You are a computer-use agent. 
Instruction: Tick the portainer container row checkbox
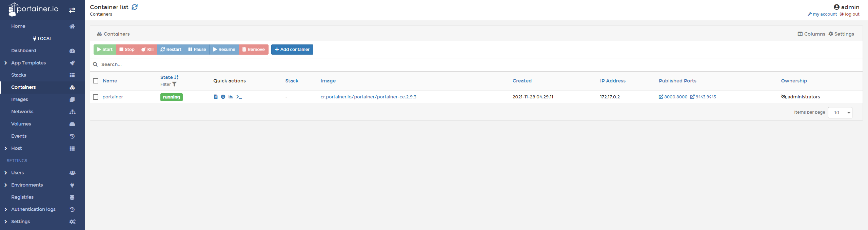tap(96, 97)
